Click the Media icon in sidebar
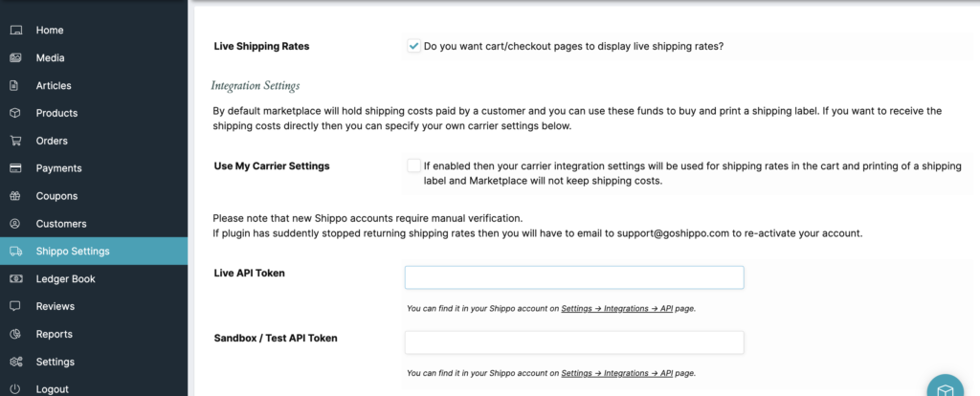The height and width of the screenshot is (396, 980). (15, 58)
